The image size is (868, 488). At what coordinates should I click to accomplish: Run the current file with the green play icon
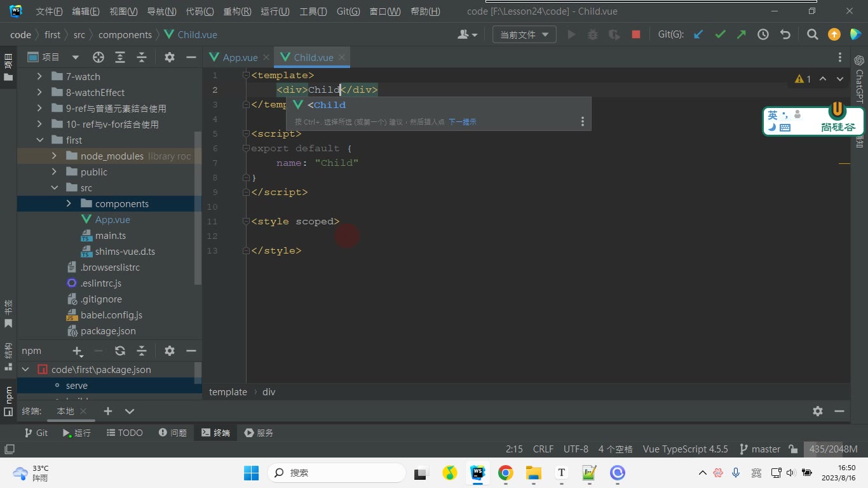pyautogui.click(x=571, y=35)
